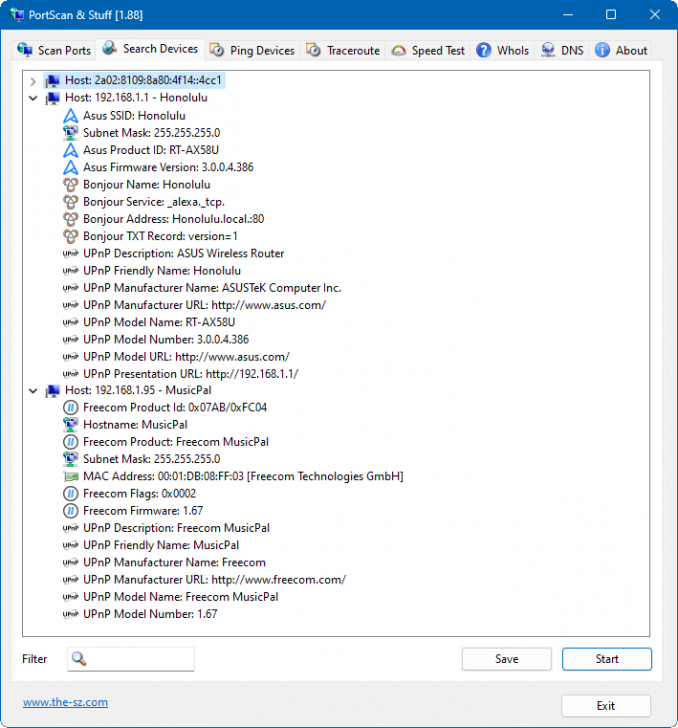Image resolution: width=678 pixels, height=728 pixels.
Task: Click the Bonjour icon beside TXT Record version=1
Action: pos(70,236)
